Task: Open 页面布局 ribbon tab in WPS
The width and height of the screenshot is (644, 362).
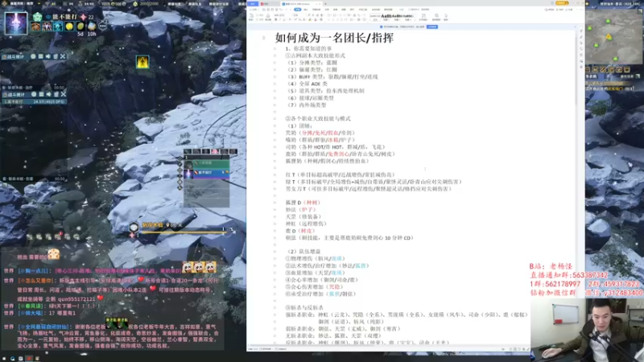Action: point(316,10)
